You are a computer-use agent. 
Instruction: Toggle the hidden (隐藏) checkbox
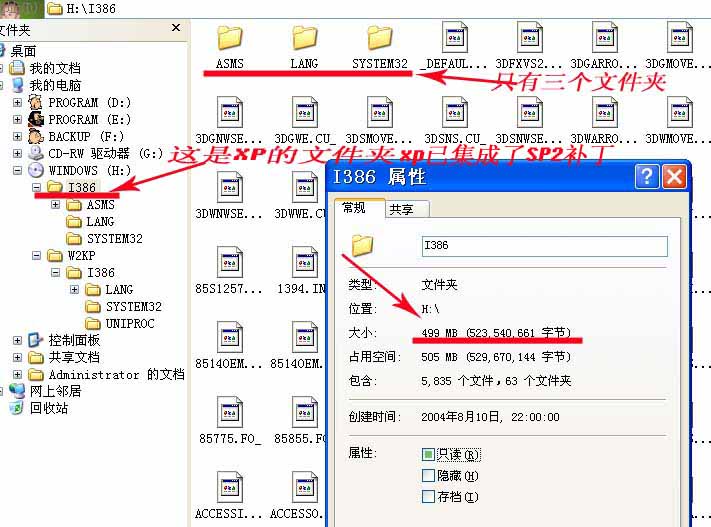tap(428, 475)
